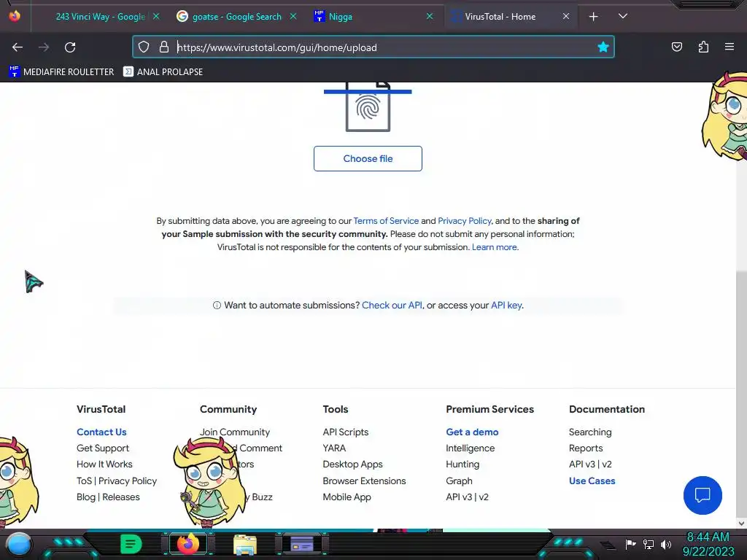The height and width of the screenshot is (560, 747).
Task: Open Mobile App link
Action: click(x=347, y=497)
